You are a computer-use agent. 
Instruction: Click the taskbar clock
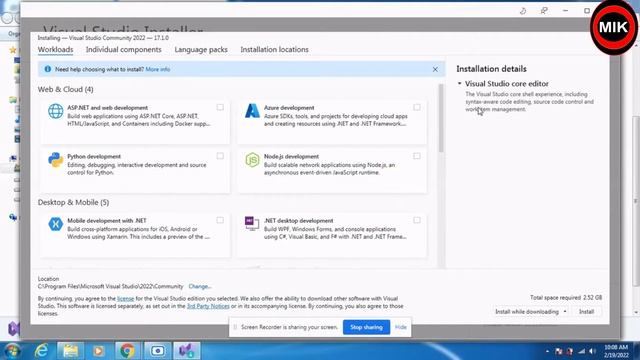[616, 351]
